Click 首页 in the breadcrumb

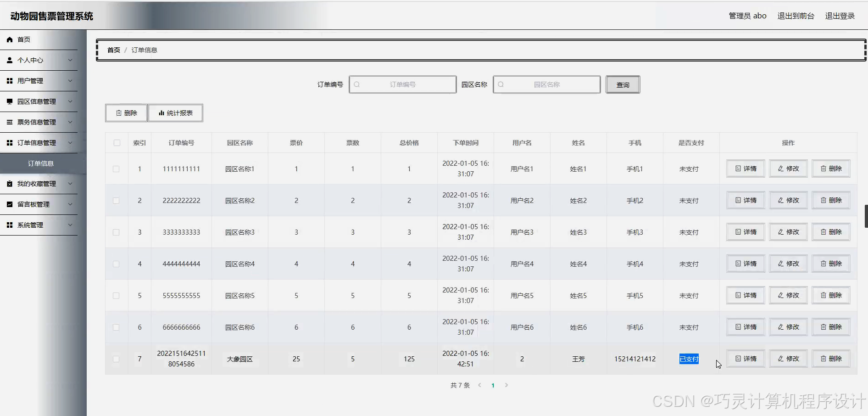click(x=114, y=50)
